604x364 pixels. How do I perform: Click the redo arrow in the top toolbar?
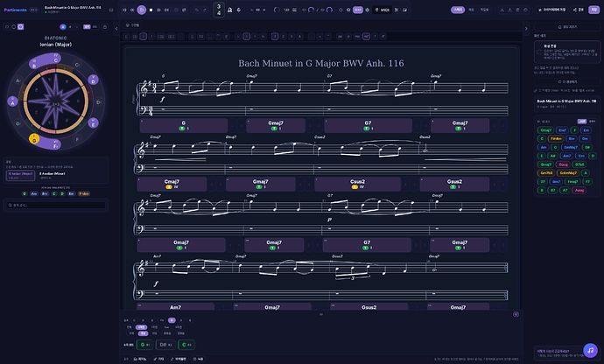(x=205, y=10)
